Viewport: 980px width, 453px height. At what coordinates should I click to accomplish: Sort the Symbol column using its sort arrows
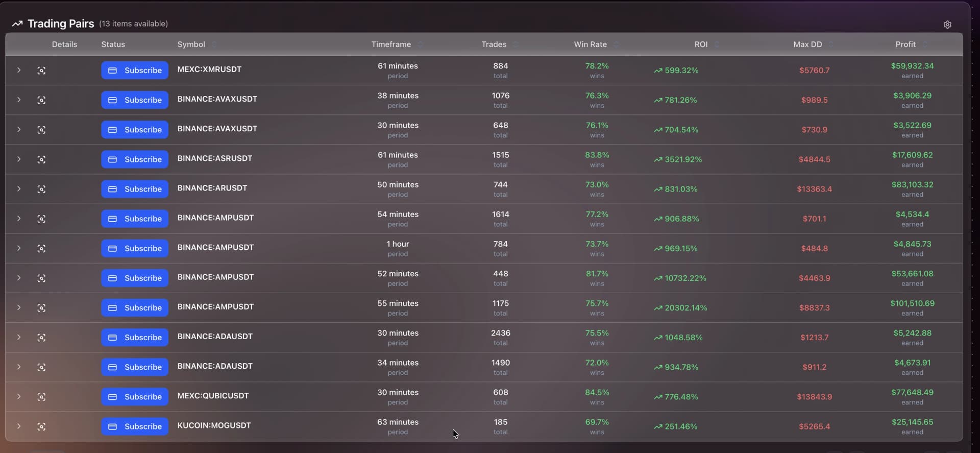[214, 44]
